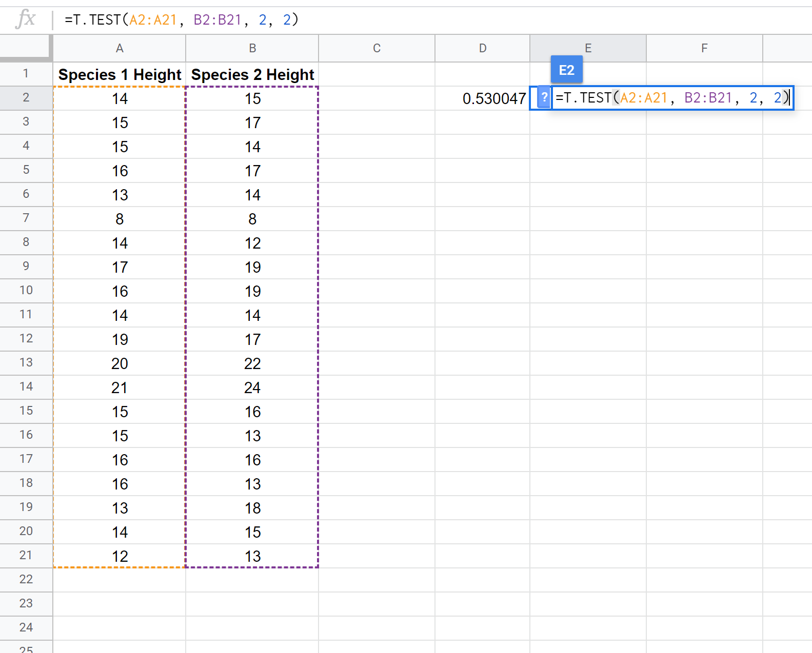Click cell A14 with value 21

[120, 387]
